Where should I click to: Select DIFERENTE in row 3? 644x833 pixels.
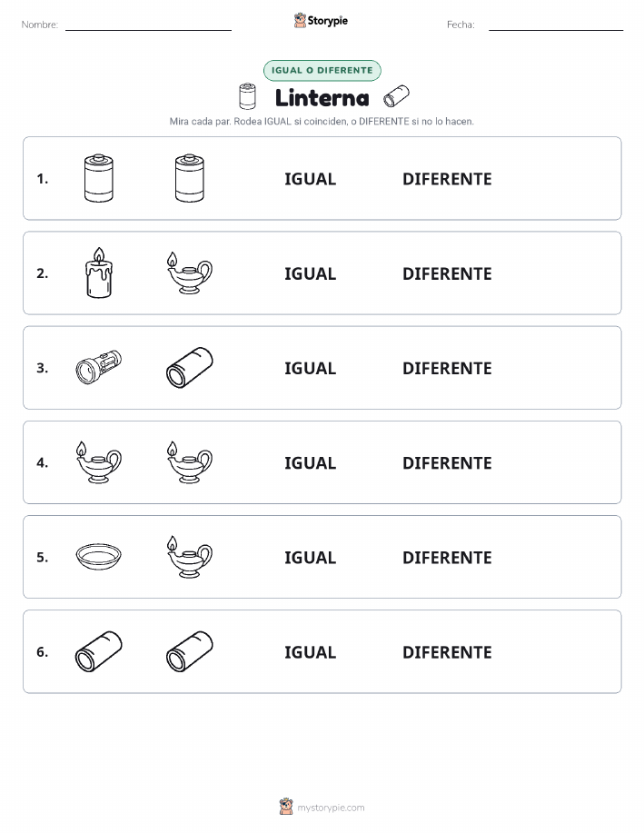coord(447,368)
